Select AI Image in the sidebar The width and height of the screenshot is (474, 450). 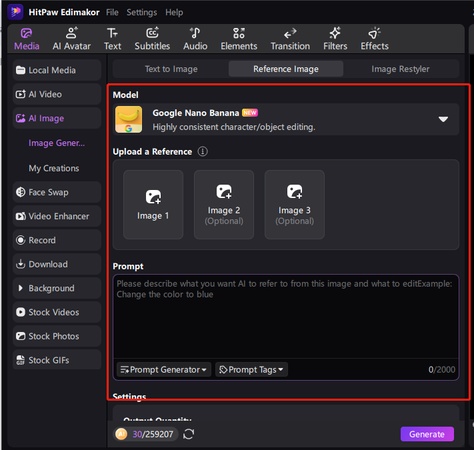57,118
